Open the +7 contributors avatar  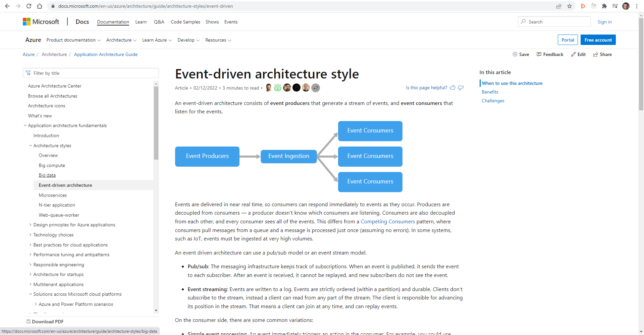coord(315,88)
